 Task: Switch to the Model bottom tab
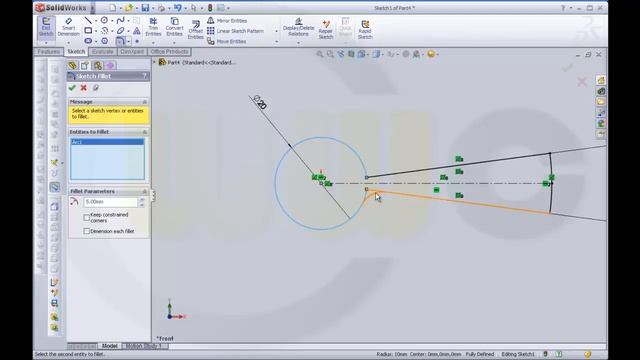pos(109,346)
